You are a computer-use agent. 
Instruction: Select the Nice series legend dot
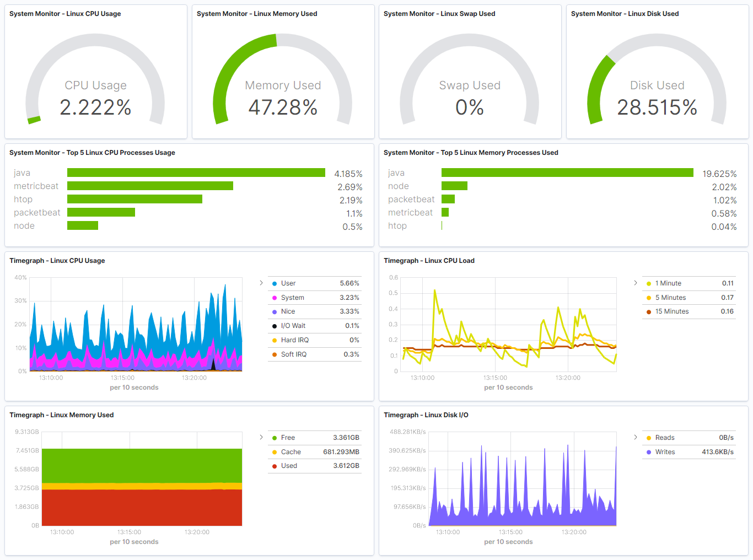275,312
